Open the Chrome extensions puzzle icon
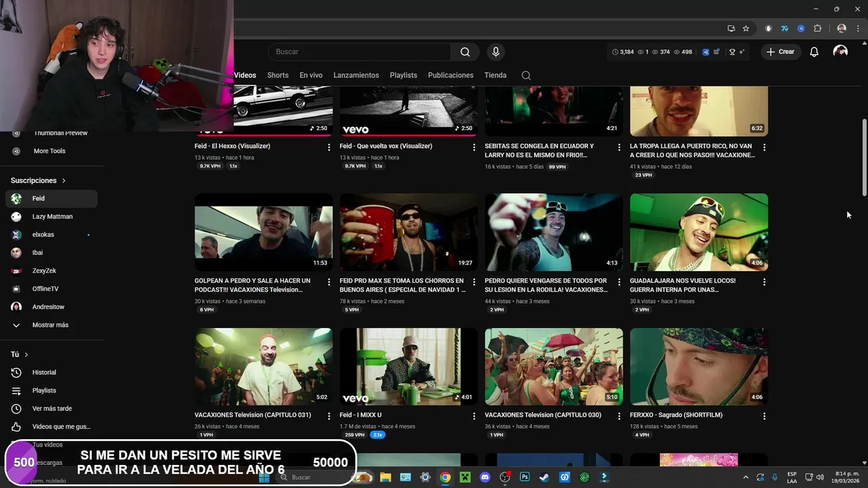This screenshot has height=488, width=868. click(x=817, y=28)
